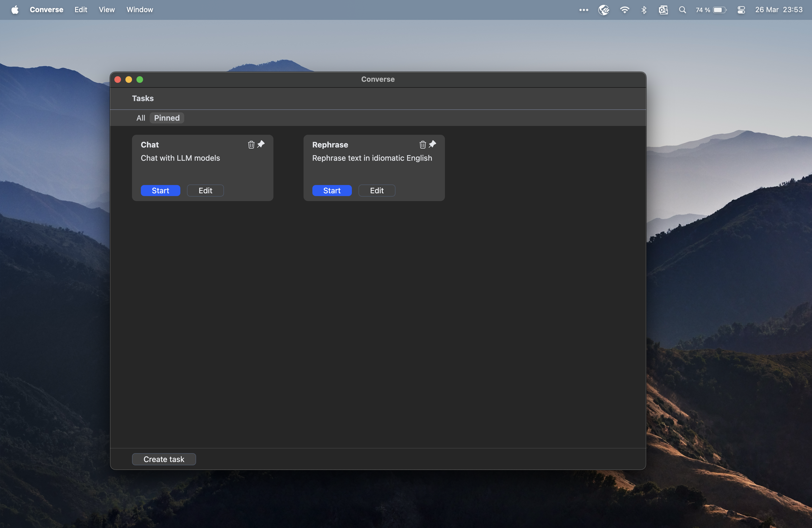The image size is (812, 528).
Task: Delete the Chat task via trash icon
Action: pyautogui.click(x=251, y=145)
